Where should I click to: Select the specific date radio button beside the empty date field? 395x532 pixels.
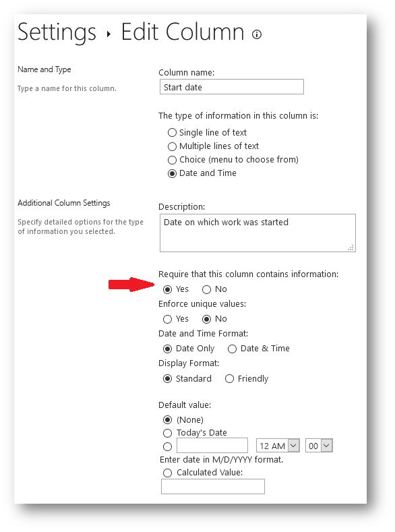[167, 446]
